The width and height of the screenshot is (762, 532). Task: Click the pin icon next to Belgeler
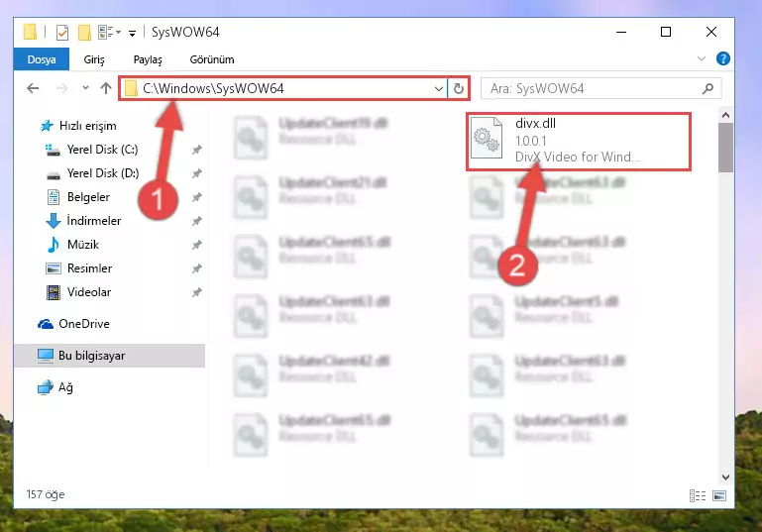tap(197, 197)
